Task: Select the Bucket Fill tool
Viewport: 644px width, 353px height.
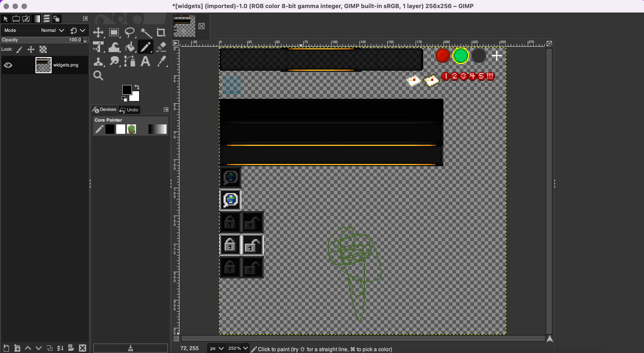Action: click(130, 47)
